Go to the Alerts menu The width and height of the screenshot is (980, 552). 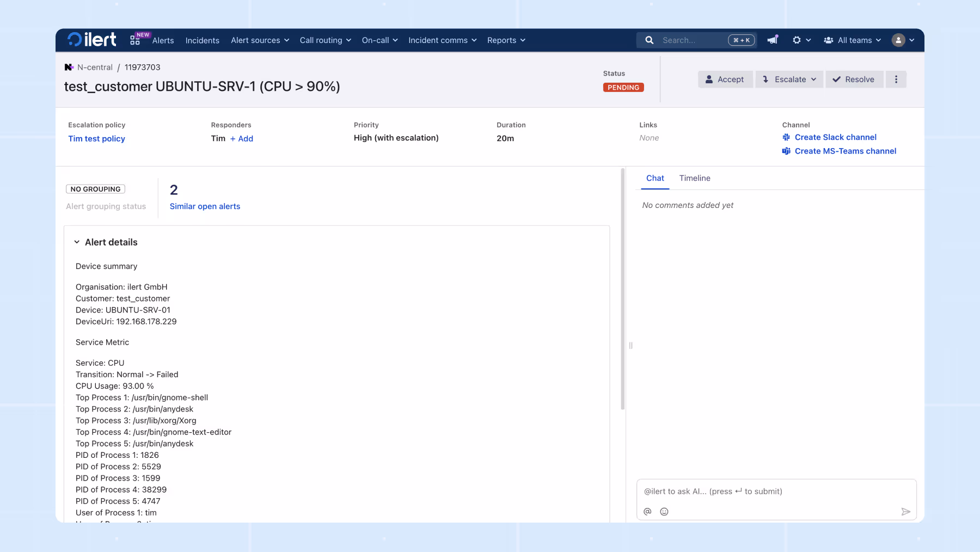(x=163, y=40)
